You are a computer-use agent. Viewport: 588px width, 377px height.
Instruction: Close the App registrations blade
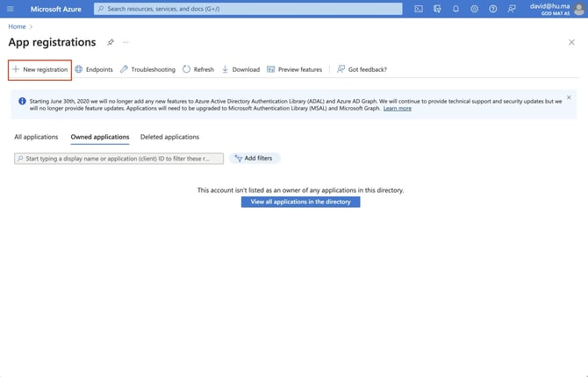click(x=571, y=42)
